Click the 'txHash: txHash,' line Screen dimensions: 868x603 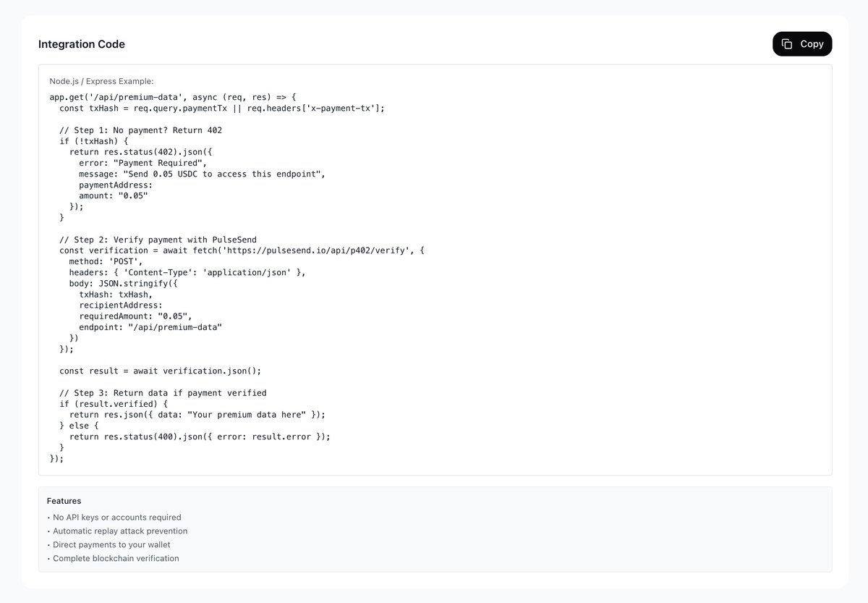point(116,295)
